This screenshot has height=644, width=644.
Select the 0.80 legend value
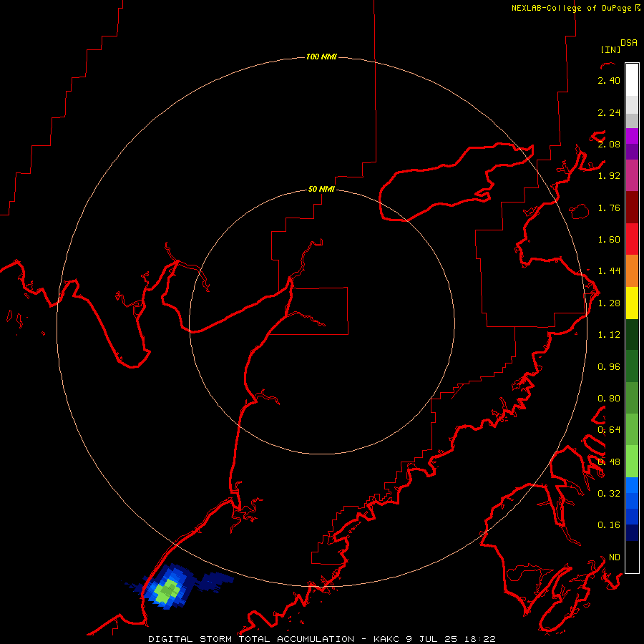click(609, 399)
